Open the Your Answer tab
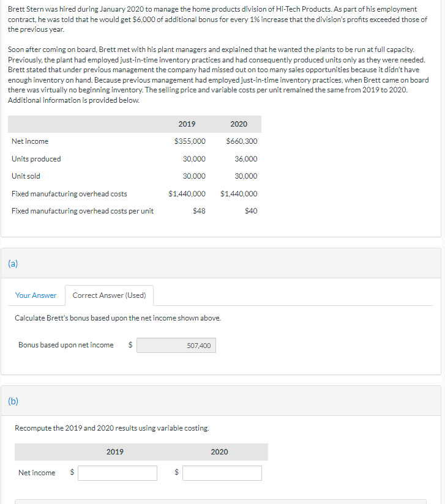Screen dimensions: 445x504 pos(36,295)
